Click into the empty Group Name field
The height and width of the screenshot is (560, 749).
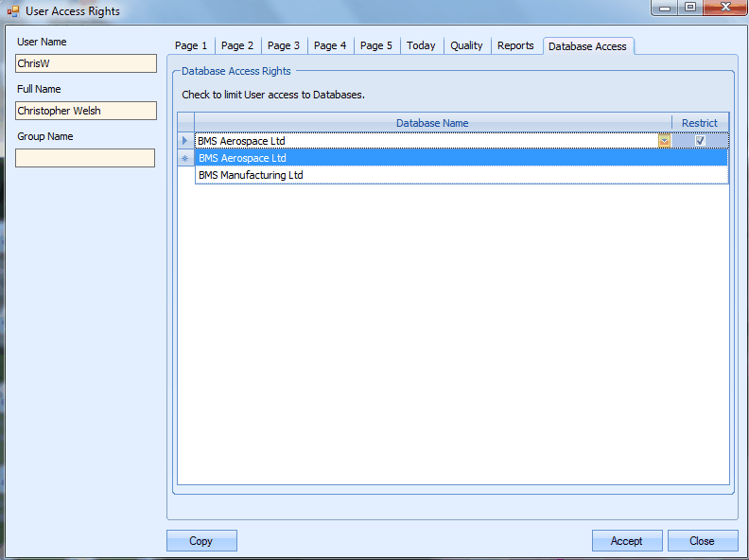[x=85, y=158]
